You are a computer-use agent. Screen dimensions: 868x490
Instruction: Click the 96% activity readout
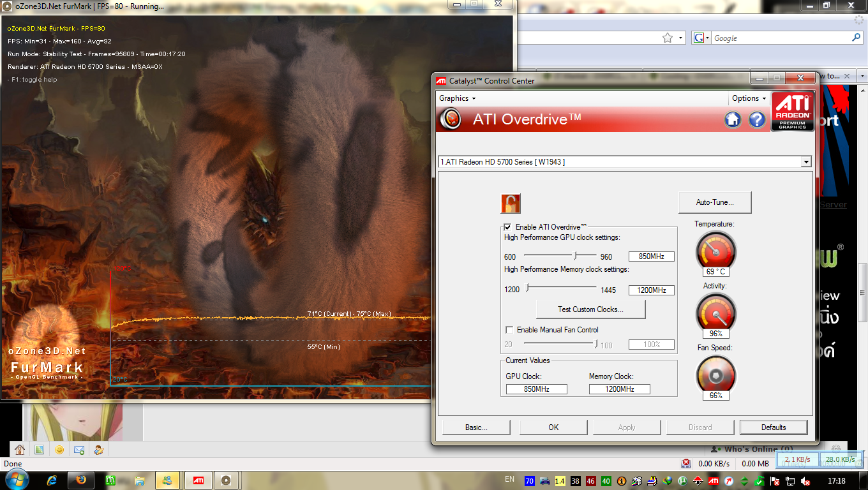[x=715, y=334]
